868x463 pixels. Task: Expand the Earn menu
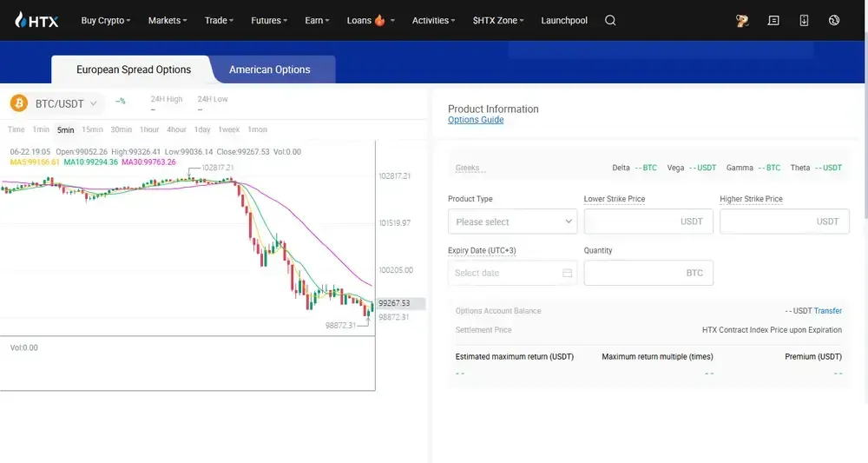[x=317, y=21]
